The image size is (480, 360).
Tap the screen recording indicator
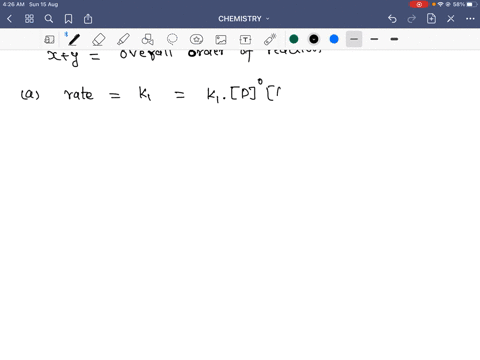(419, 4)
